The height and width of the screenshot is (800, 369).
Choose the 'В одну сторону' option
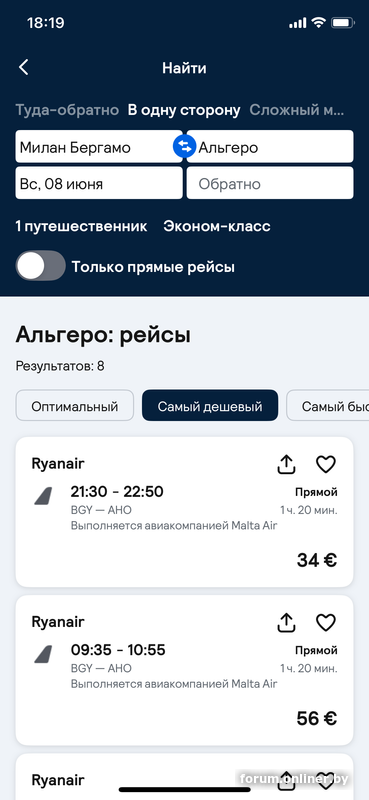tap(184, 110)
